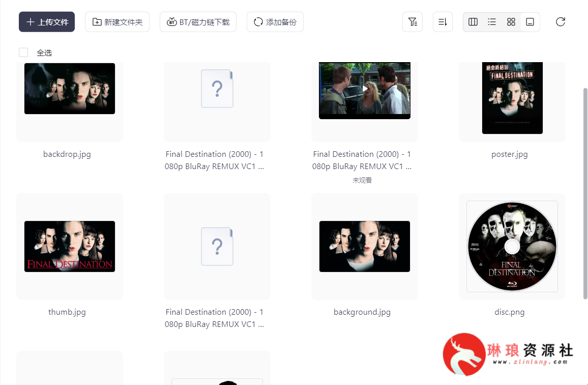Switch to grid view layout
Image resolution: width=588 pixels, height=385 pixels.
511,22
